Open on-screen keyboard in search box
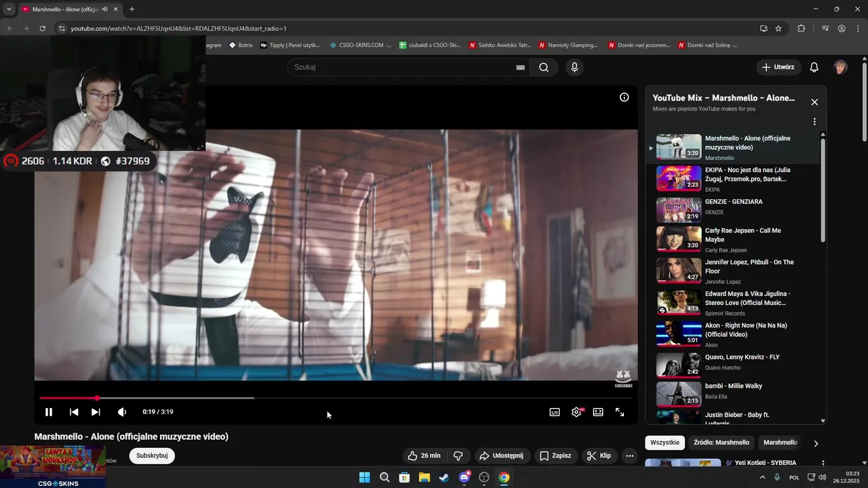The width and height of the screenshot is (868, 488). [520, 67]
